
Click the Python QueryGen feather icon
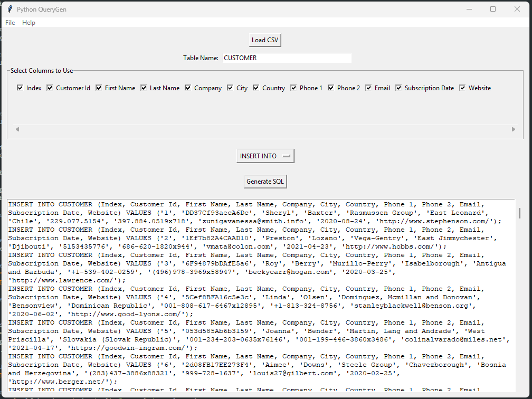(10, 9)
